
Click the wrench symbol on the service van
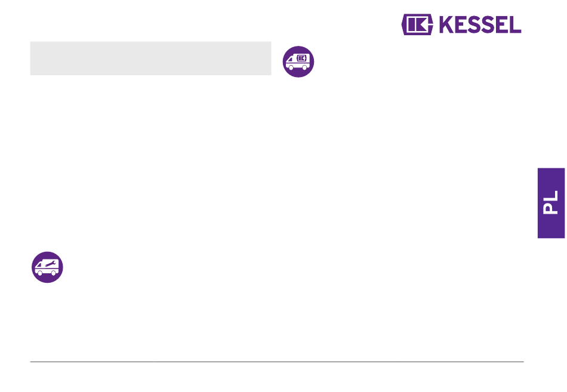(x=51, y=264)
